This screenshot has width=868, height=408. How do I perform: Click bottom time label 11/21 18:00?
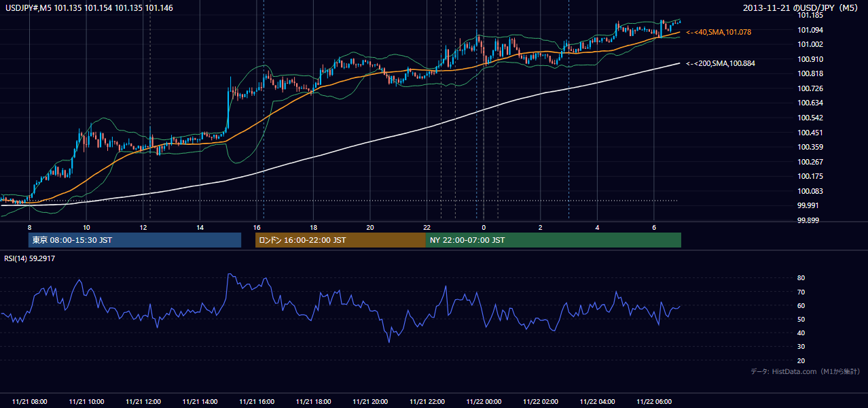pyautogui.click(x=313, y=402)
